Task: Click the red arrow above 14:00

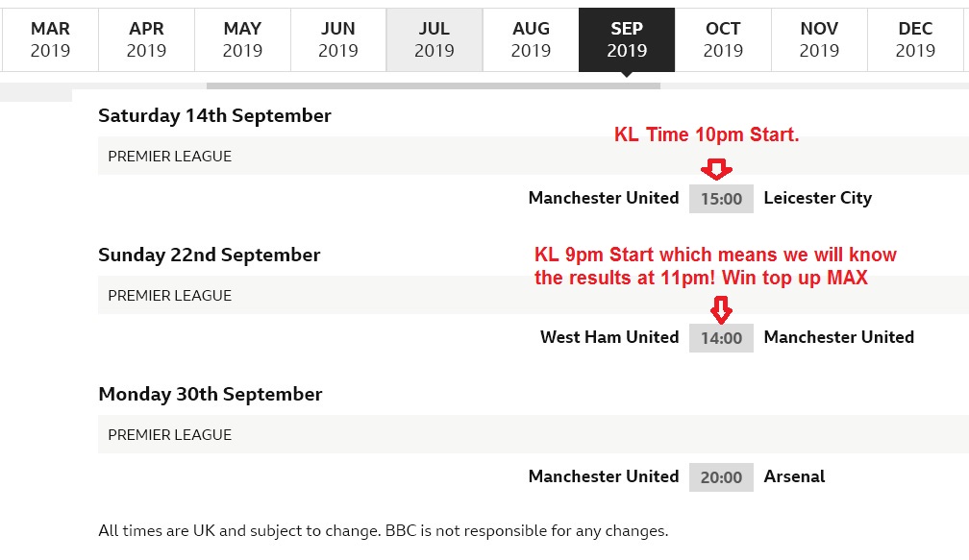Action: click(x=721, y=309)
